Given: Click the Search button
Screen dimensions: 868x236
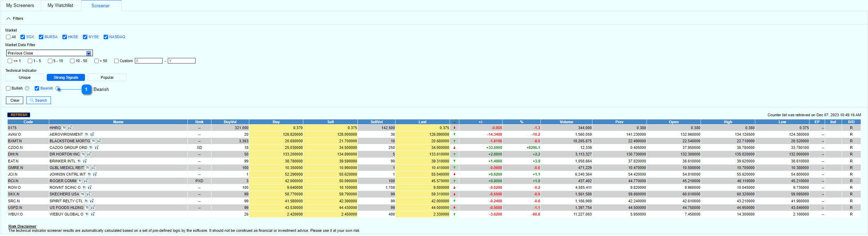Looking at the screenshot, I should (x=38, y=100).
